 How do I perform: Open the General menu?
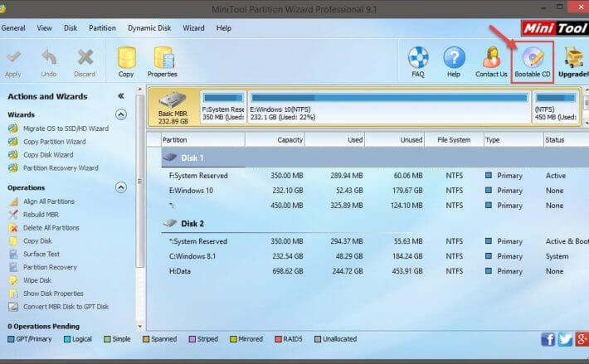(x=13, y=28)
